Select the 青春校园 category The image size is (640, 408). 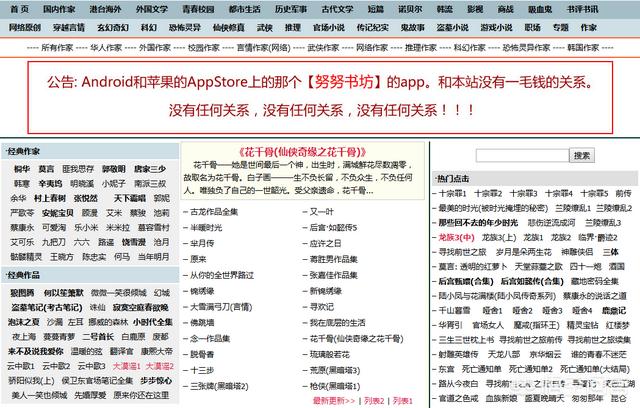pyautogui.click(x=198, y=9)
